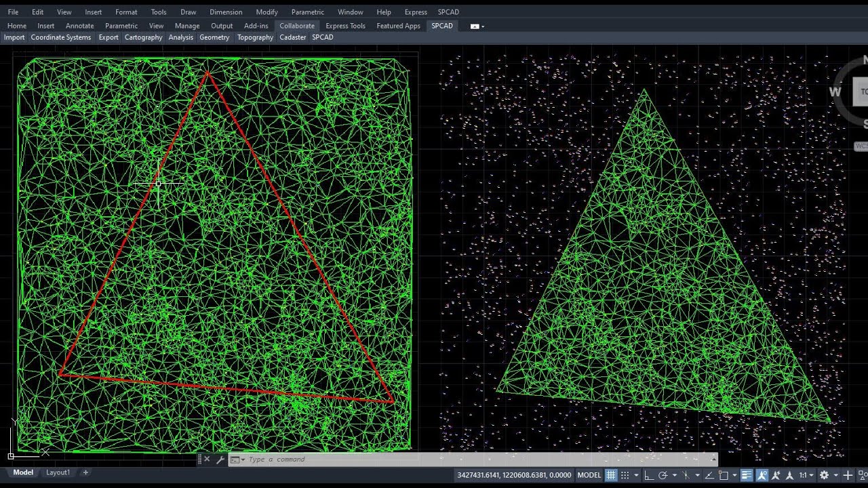Toggle lineweight display in status bar
The image size is (868, 488).
click(x=747, y=475)
